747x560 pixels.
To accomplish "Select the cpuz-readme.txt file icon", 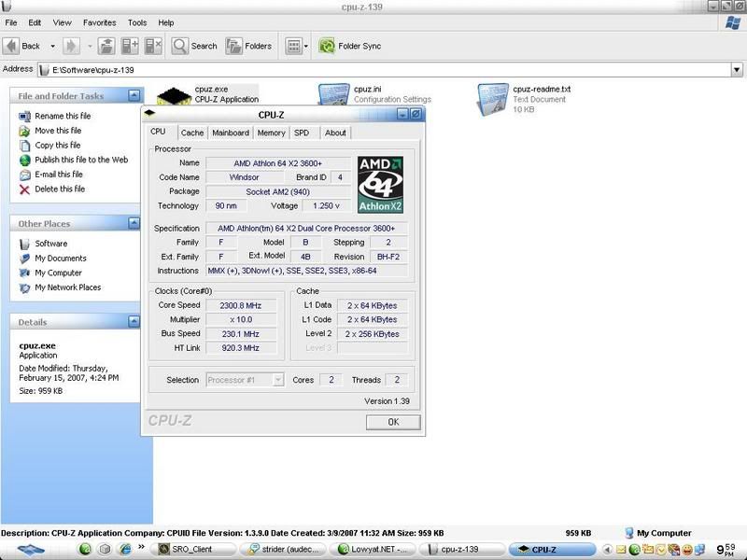I will tap(492, 96).
